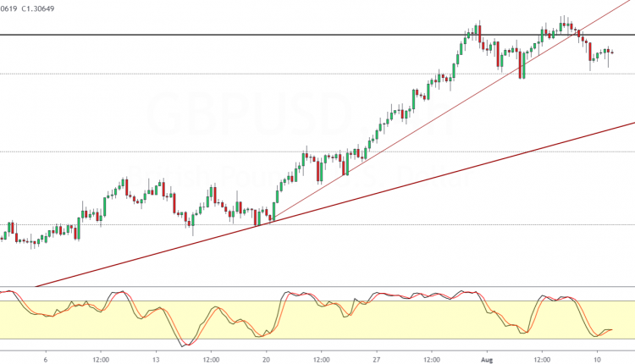Click the close price value C1.30649
The height and width of the screenshot is (364, 635).
(x=37, y=8)
